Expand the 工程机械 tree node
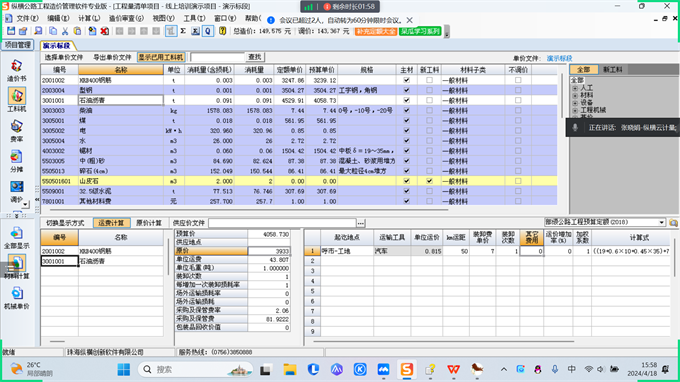The image size is (680, 382). coord(575,110)
